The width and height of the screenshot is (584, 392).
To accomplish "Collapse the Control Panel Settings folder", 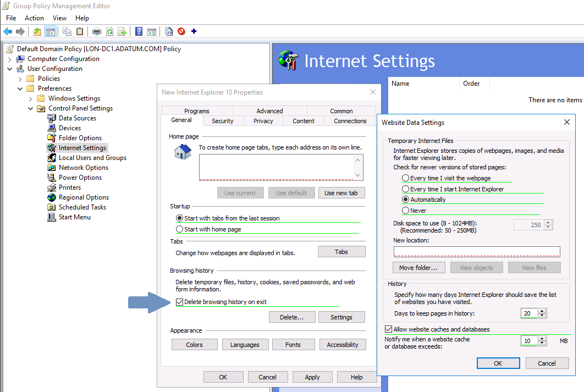I will 30,108.
